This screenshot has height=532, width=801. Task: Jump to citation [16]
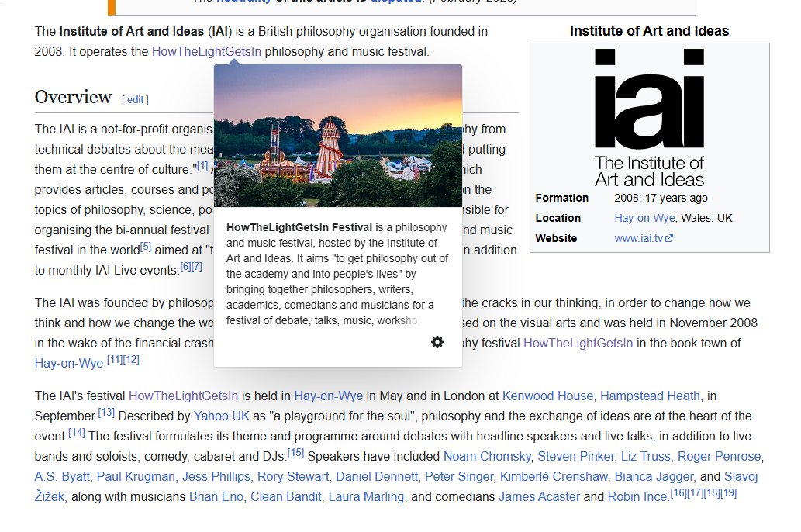click(678, 493)
